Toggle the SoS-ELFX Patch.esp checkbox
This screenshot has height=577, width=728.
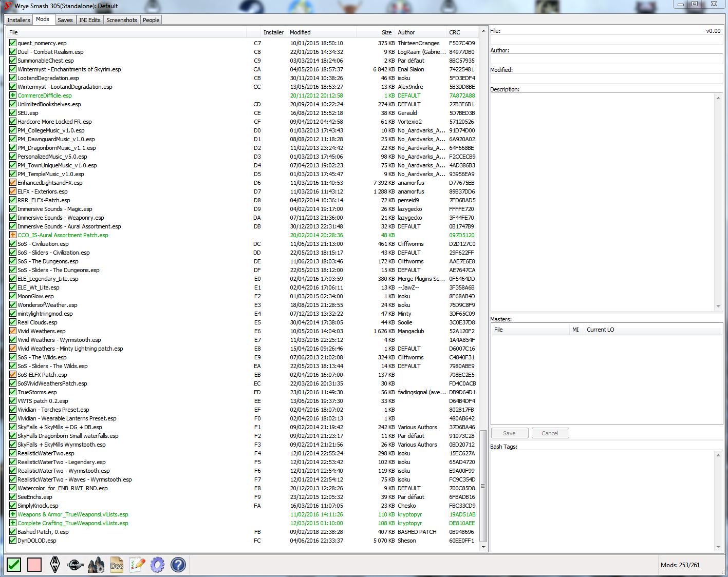pos(13,375)
